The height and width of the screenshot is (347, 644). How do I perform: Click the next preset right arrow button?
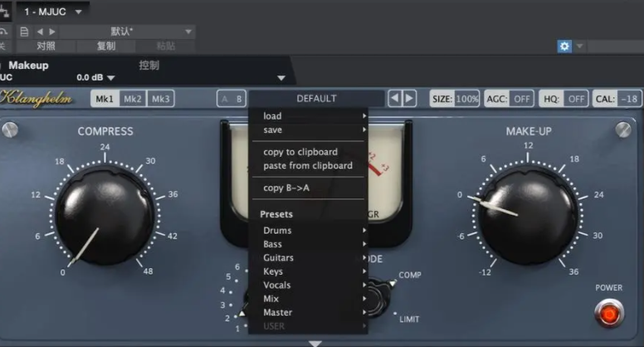tap(409, 99)
